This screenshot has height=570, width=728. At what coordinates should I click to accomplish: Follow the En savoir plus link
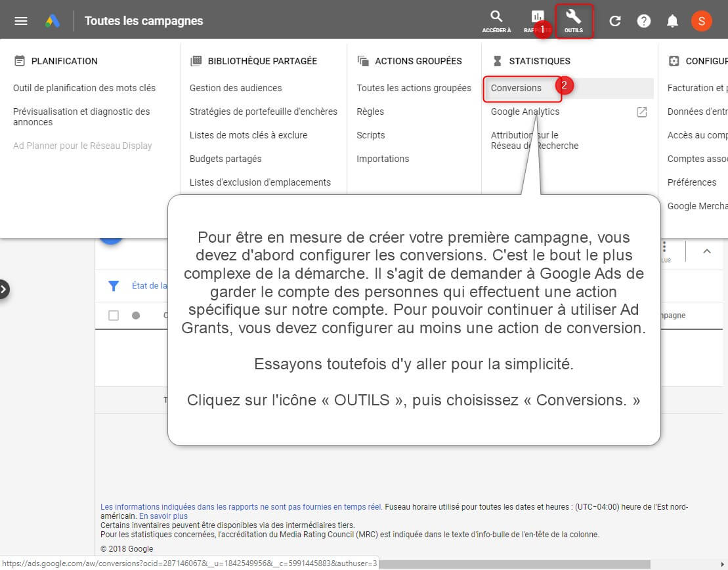point(163,516)
